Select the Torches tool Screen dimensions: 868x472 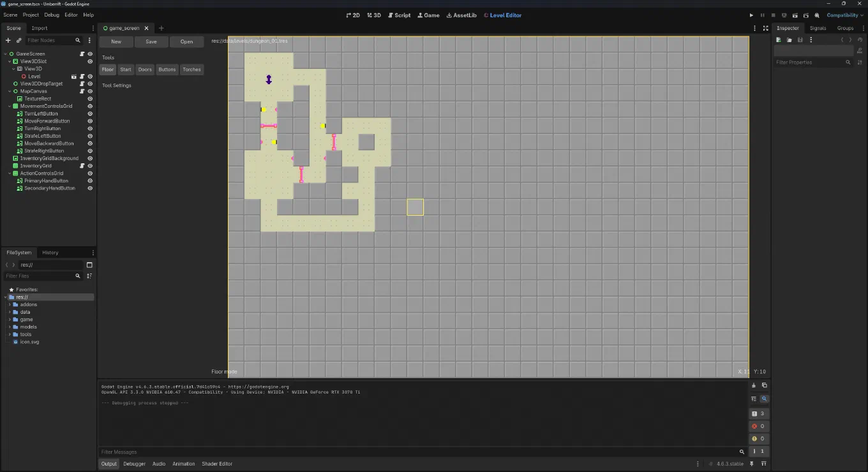click(191, 70)
